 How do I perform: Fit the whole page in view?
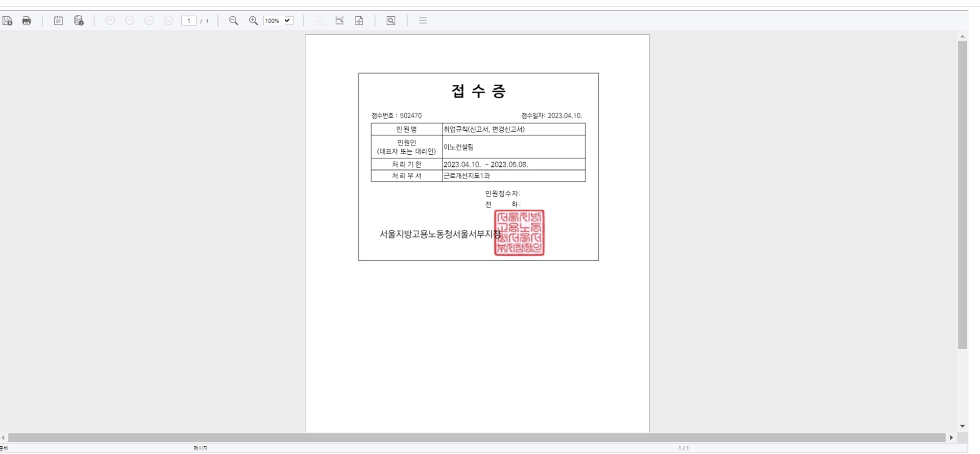pos(359,21)
